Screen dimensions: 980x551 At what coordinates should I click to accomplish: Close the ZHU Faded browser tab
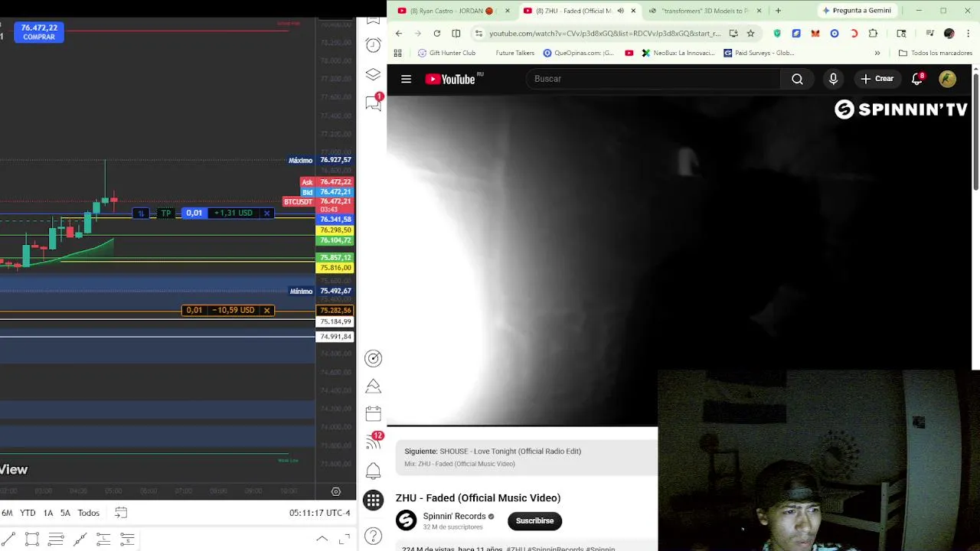coord(633,11)
